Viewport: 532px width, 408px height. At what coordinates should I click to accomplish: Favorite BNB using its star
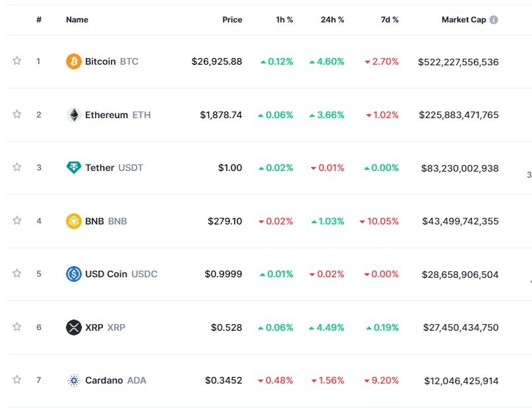pyautogui.click(x=17, y=221)
